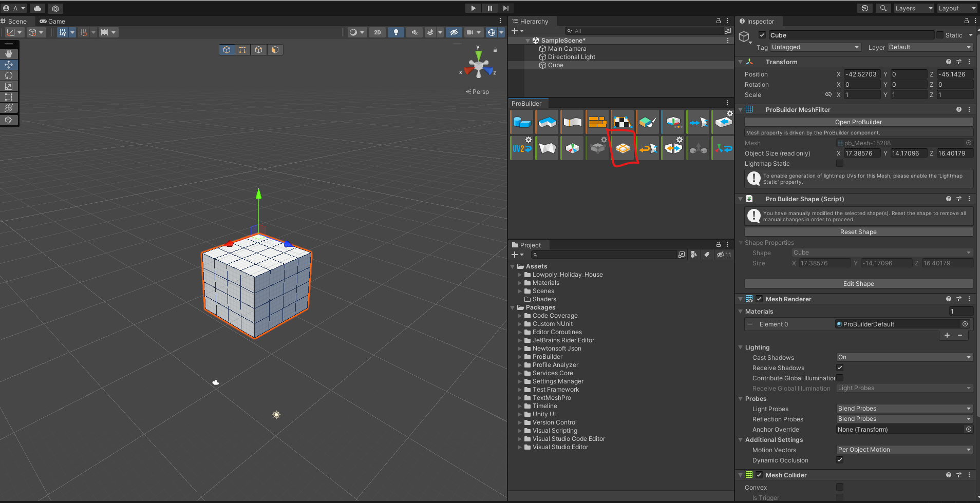Open the ProBuilder UV Editor checkerboard icon
The height and width of the screenshot is (503, 980).
(623, 122)
